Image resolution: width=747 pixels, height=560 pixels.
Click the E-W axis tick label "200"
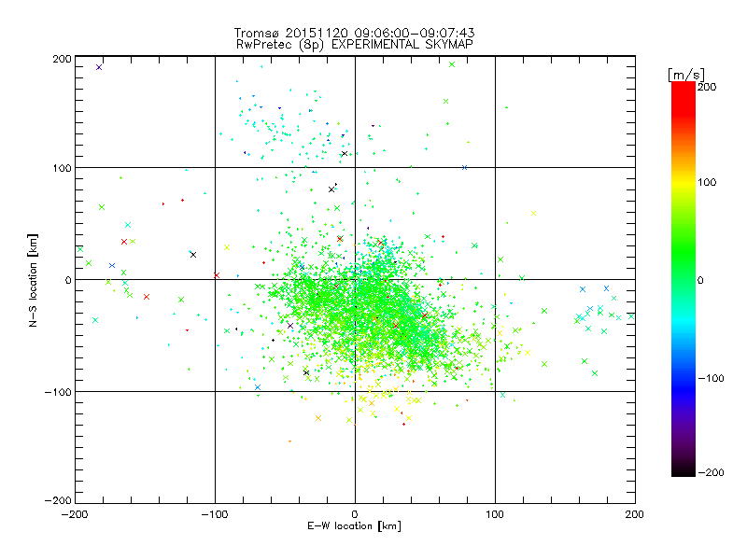(635, 514)
